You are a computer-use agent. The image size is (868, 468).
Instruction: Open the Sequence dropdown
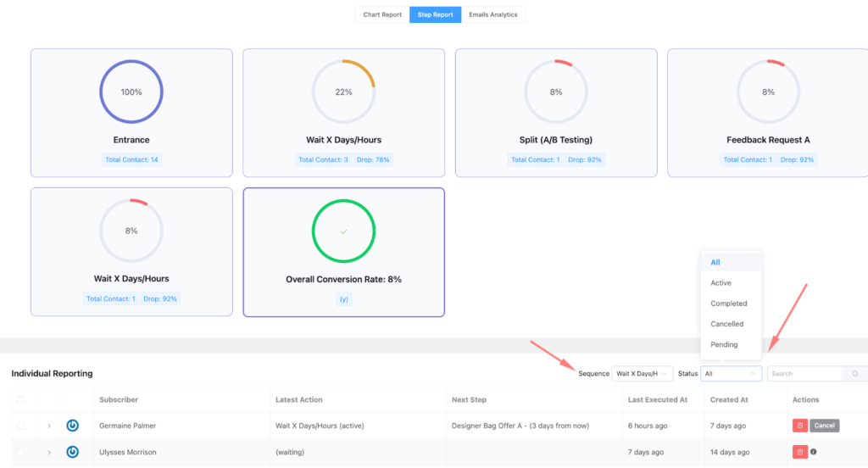tap(642, 373)
